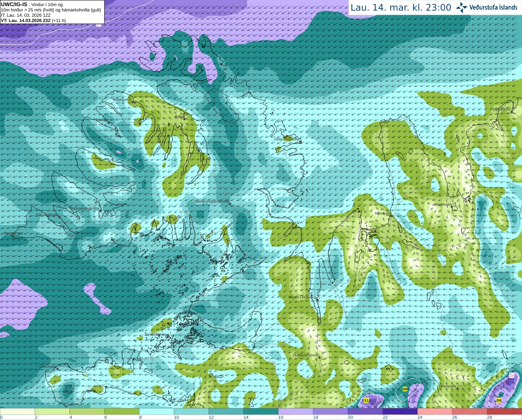Select the pale cream 0–2 legend swatch
This screenshot has height=420, width=522.
pos(18,411)
